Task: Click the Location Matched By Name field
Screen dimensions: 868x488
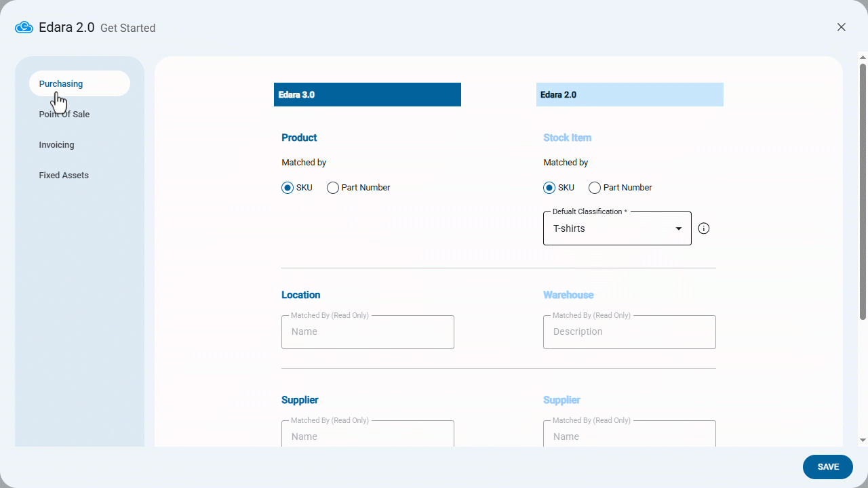Action: pos(368,332)
